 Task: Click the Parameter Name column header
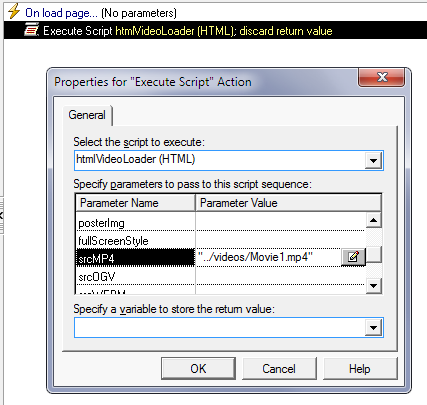pos(136,203)
